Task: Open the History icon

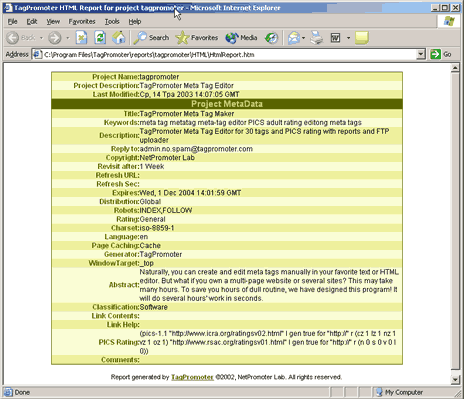Action: 271,38
